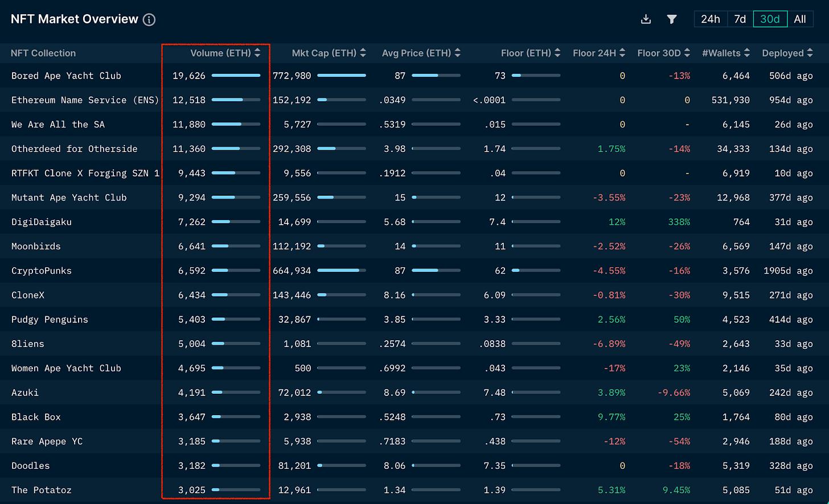Click the NFT Collection column header

43,53
